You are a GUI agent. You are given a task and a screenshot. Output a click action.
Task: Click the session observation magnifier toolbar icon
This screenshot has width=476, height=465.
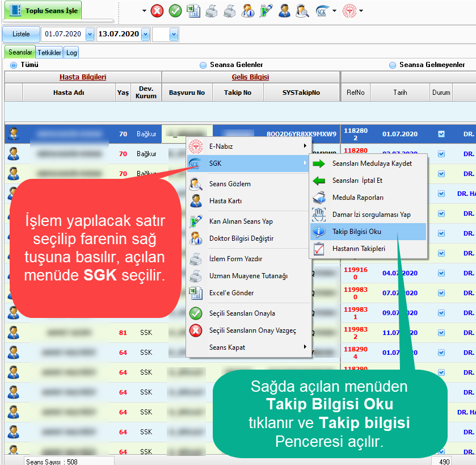click(x=302, y=11)
